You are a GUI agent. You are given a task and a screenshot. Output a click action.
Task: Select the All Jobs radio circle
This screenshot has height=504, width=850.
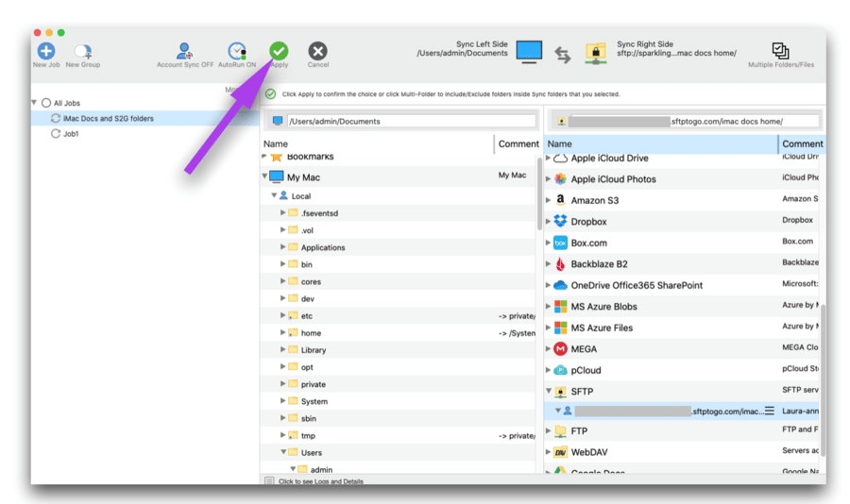coord(46,103)
